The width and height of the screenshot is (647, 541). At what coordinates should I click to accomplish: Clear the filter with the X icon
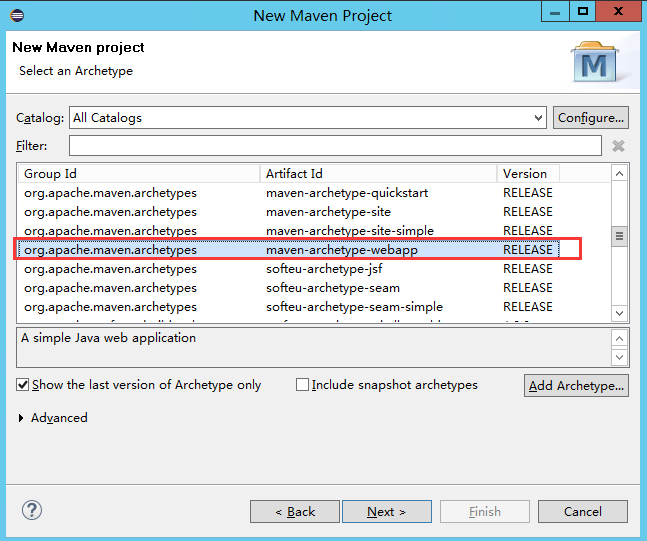pyautogui.click(x=618, y=146)
